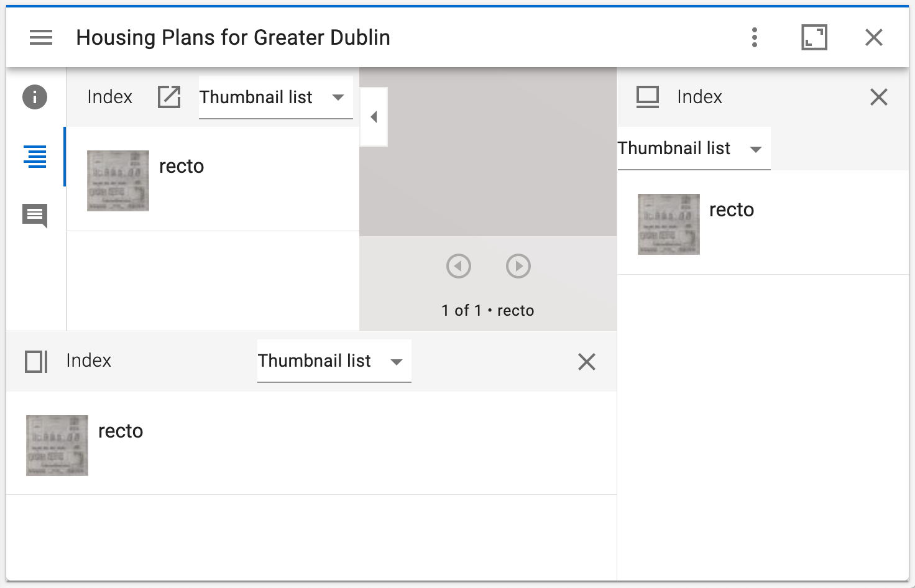This screenshot has width=915, height=588.
Task: Go to the previous canvas
Action: click(x=459, y=265)
